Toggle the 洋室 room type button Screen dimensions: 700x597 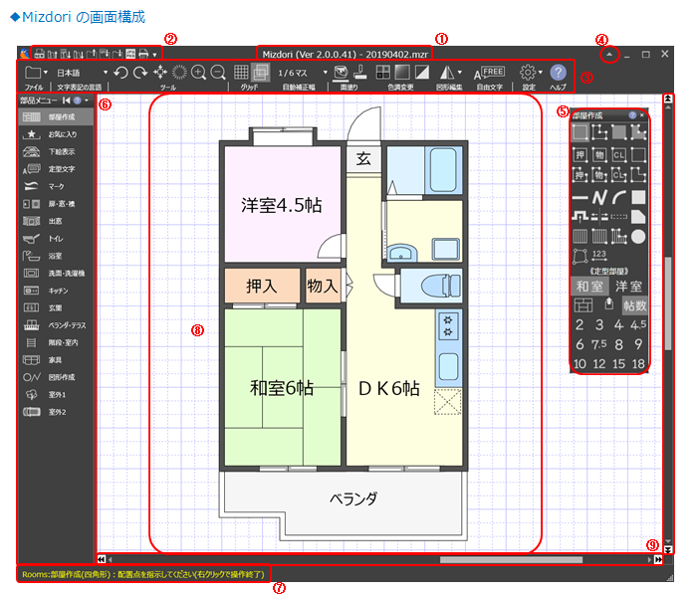(x=628, y=286)
